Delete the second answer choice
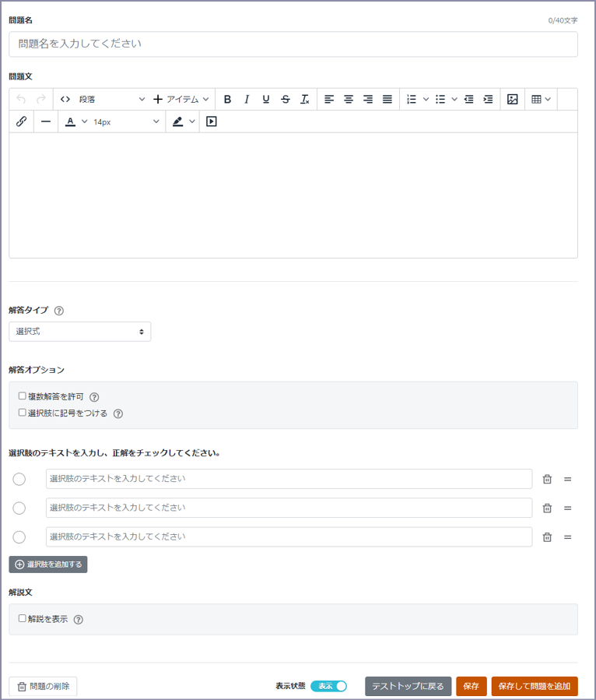This screenshot has height=700, width=596. click(x=548, y=508)
